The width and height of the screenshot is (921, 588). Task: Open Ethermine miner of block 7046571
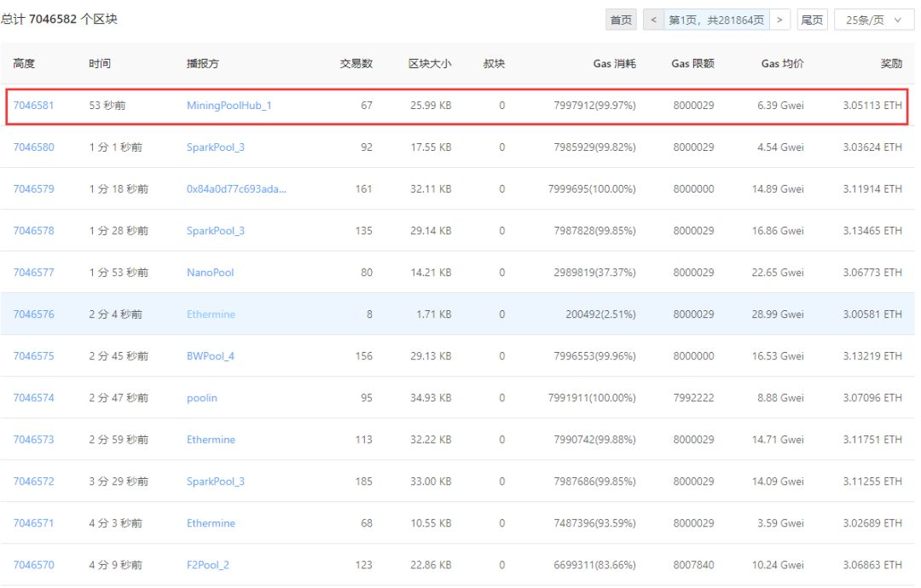point(211,523)
